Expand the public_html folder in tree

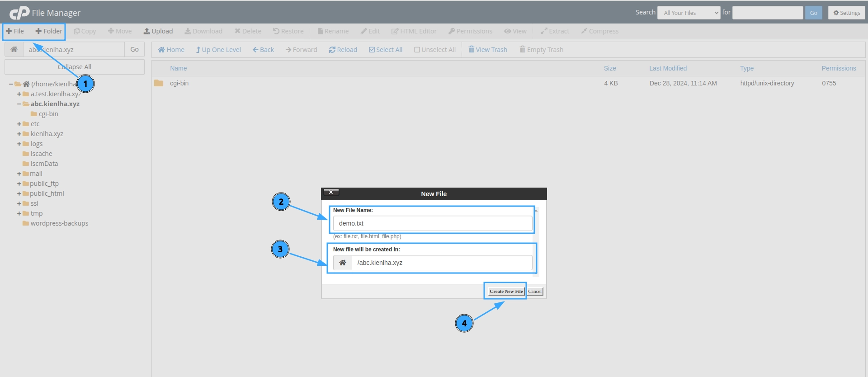tap(19, 194)
